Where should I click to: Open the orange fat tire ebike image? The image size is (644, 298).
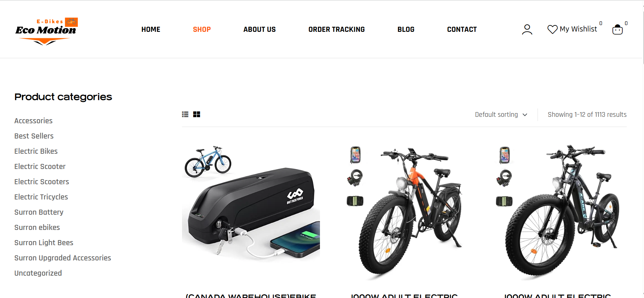point(404,212)
